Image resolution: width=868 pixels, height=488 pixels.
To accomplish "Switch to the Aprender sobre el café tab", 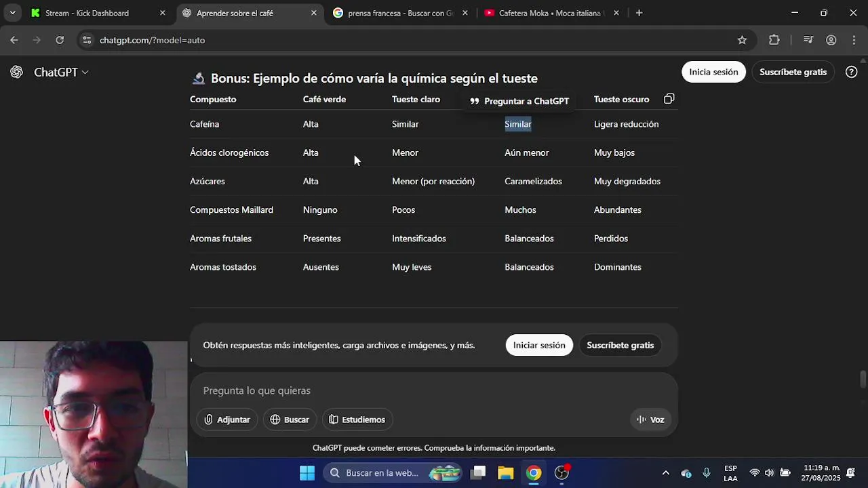I will pos(250,13).
